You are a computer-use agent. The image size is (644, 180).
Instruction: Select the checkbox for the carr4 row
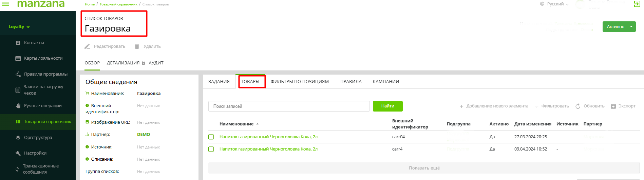(211, 149)
